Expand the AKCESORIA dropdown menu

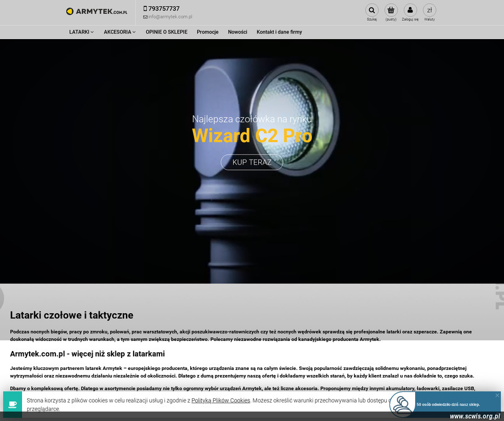pyautogui.click(x=120, y=32)
